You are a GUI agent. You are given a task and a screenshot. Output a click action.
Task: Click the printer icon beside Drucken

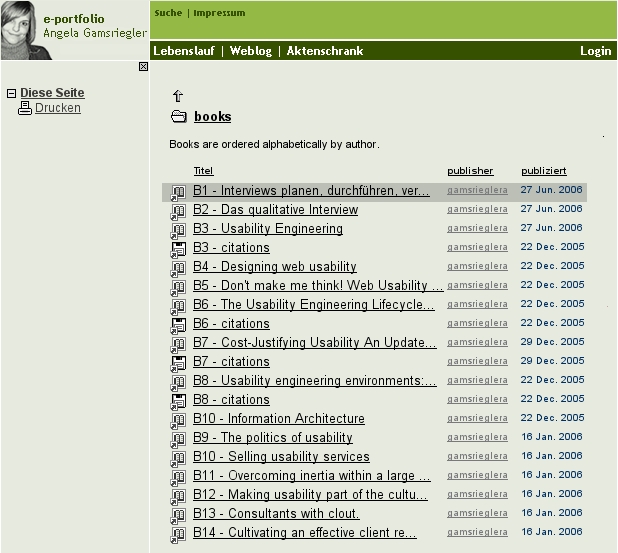click(x=25, y=108)
